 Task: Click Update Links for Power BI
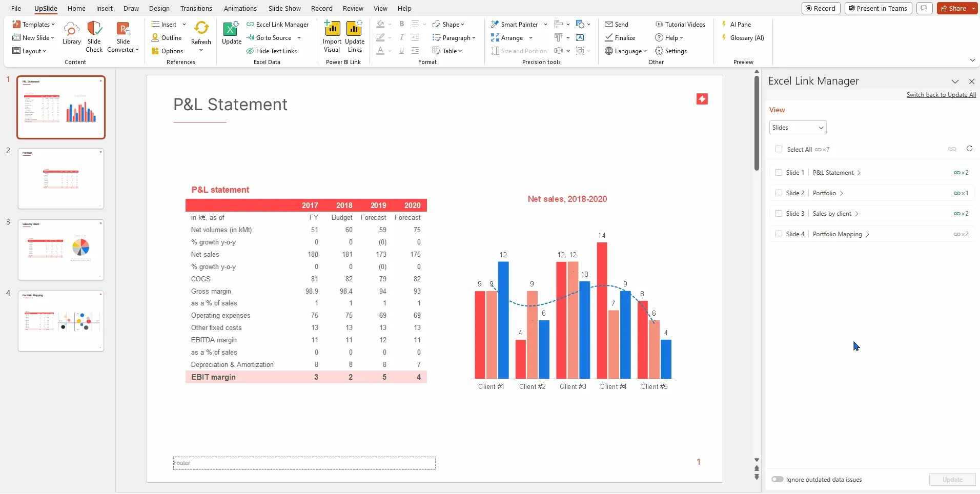[355, 37]
